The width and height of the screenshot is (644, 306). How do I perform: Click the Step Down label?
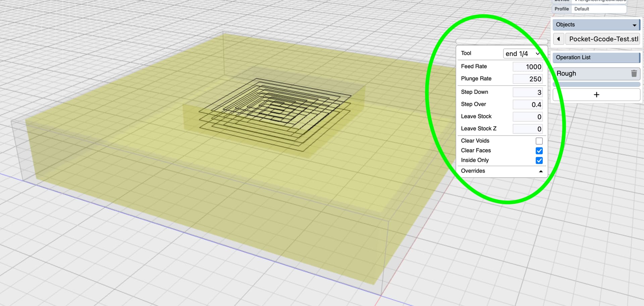coord(474,92)
